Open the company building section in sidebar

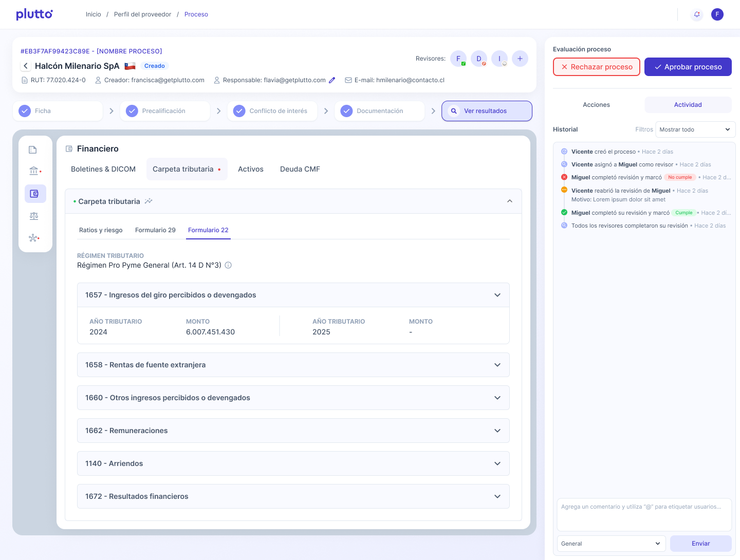[33, 150]
